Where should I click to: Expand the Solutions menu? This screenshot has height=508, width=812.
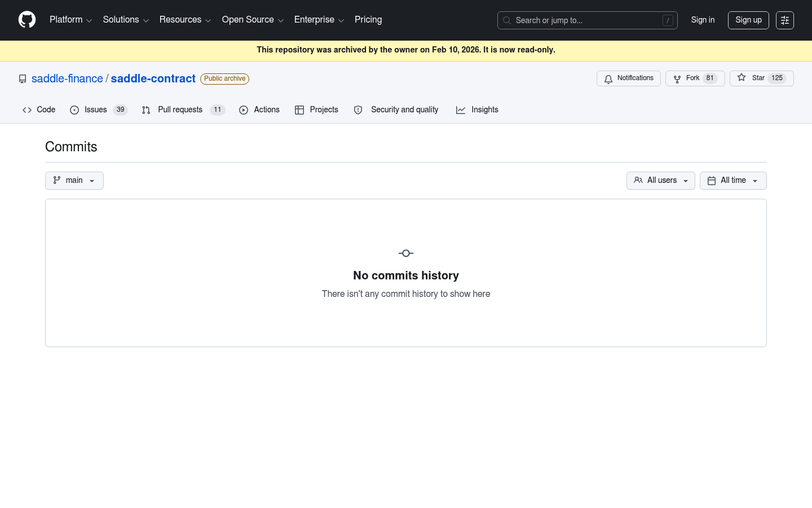tap(126, 20)
